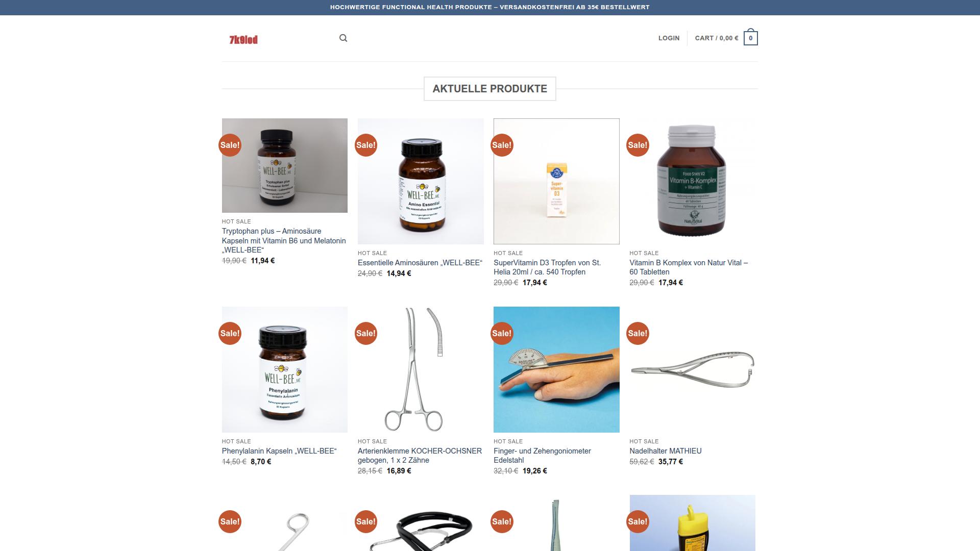This screenshot has height=551, width=980.
Task: Click Sale badge on Tryptophan plus product
Action: pyautogui.click(x=230, y=145)
